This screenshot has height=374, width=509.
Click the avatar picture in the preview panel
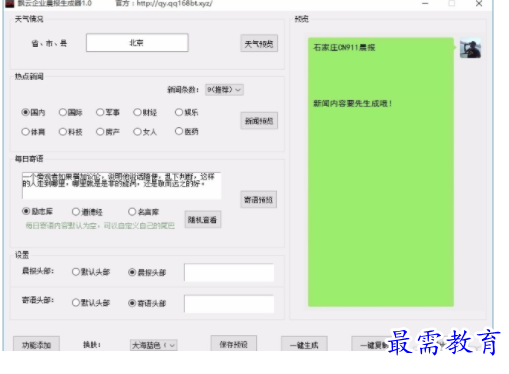tap(470, 49)
